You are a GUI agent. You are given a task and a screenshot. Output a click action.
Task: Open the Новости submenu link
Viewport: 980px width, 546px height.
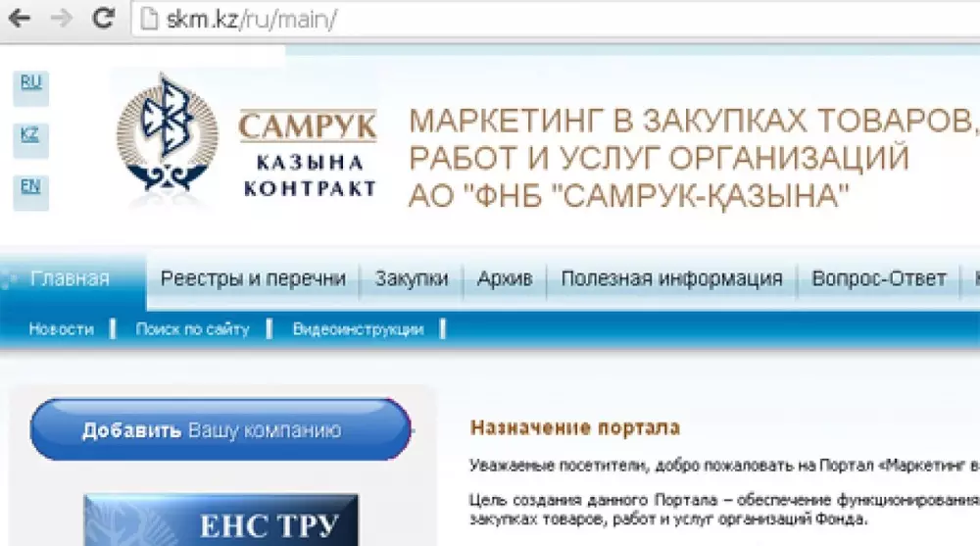tap(61, 329)
